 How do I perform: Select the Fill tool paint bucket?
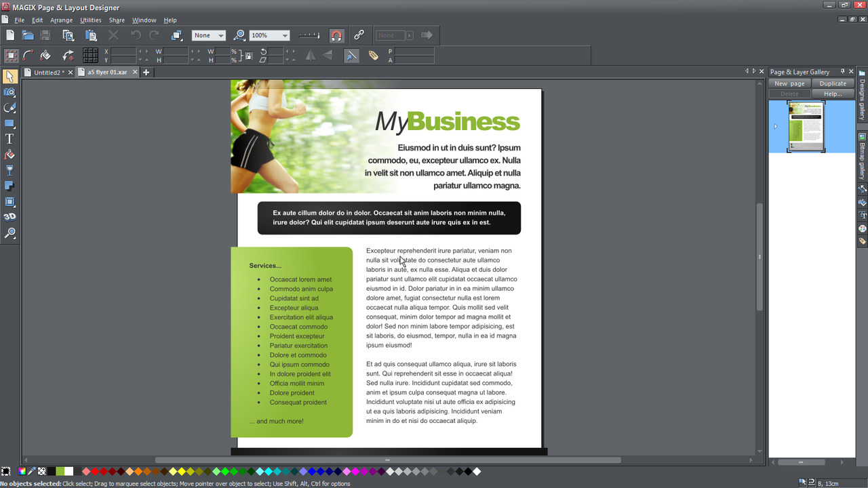click(9, 155)
